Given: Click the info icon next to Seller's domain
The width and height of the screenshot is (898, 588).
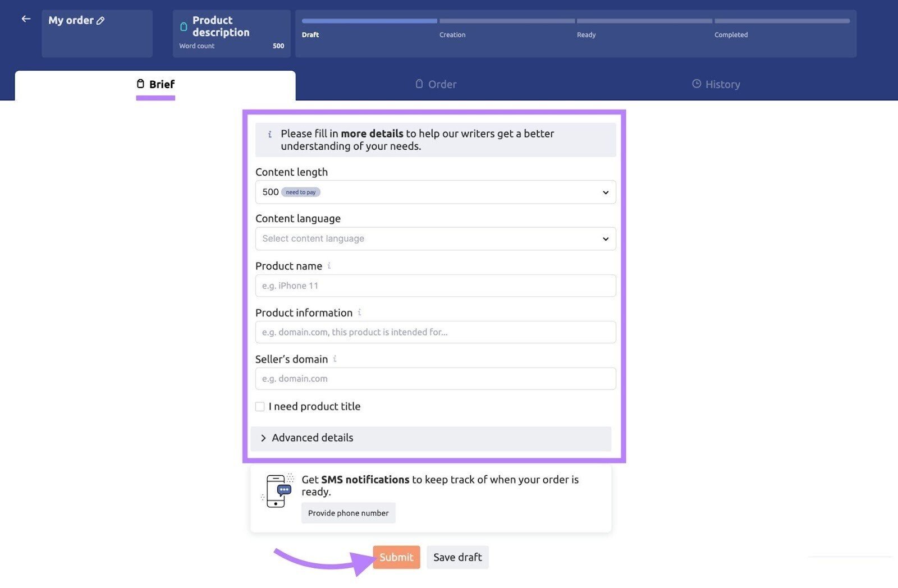Looking at the screenshot, I should click(x=335, y=359).
